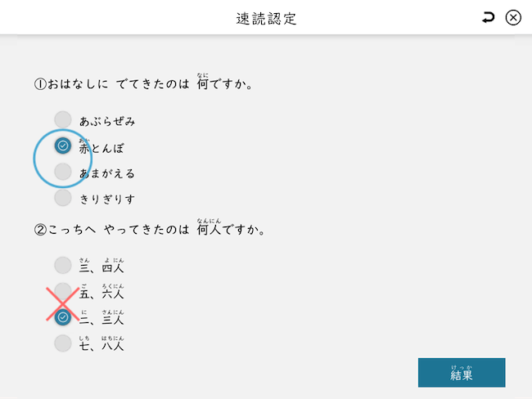Click the 七、八人 answer label
The image size is (532, 399).
click(x=101, y=345)
